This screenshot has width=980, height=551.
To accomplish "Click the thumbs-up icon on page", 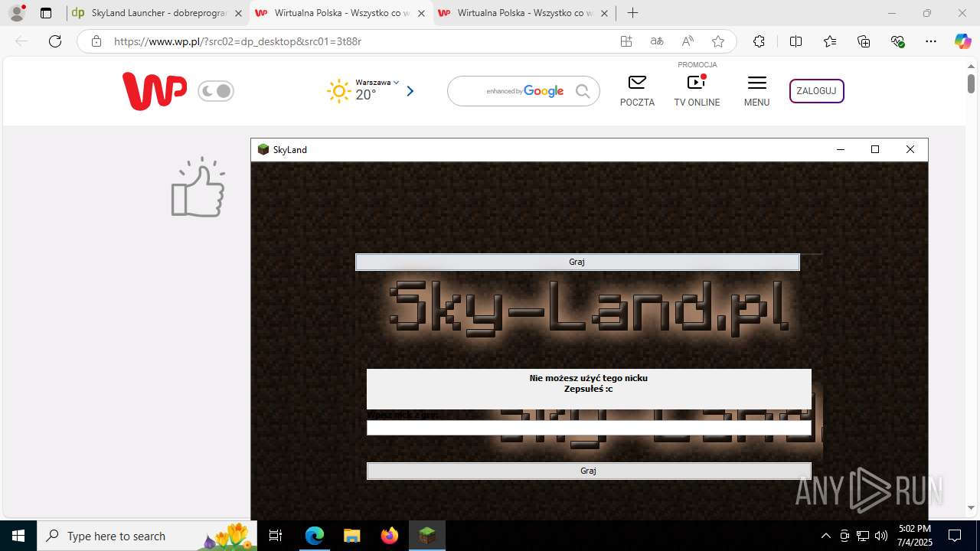I will tap(198, 187).
